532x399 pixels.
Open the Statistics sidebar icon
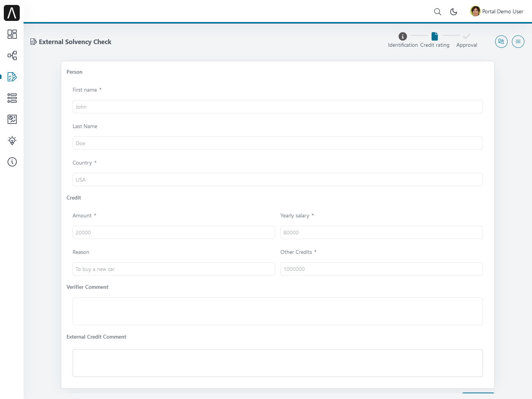[12, 119]
